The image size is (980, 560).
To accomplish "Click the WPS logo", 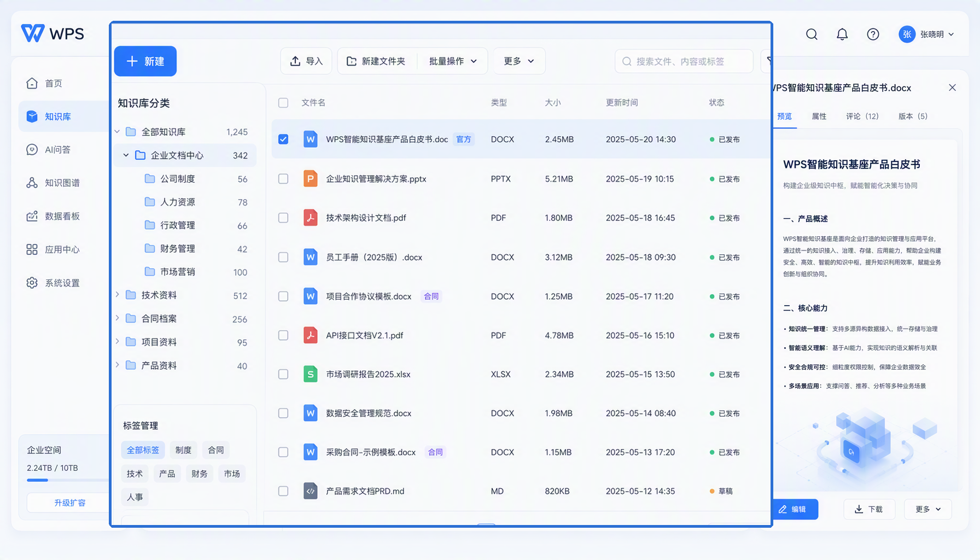I will click(x=52, y=33).
